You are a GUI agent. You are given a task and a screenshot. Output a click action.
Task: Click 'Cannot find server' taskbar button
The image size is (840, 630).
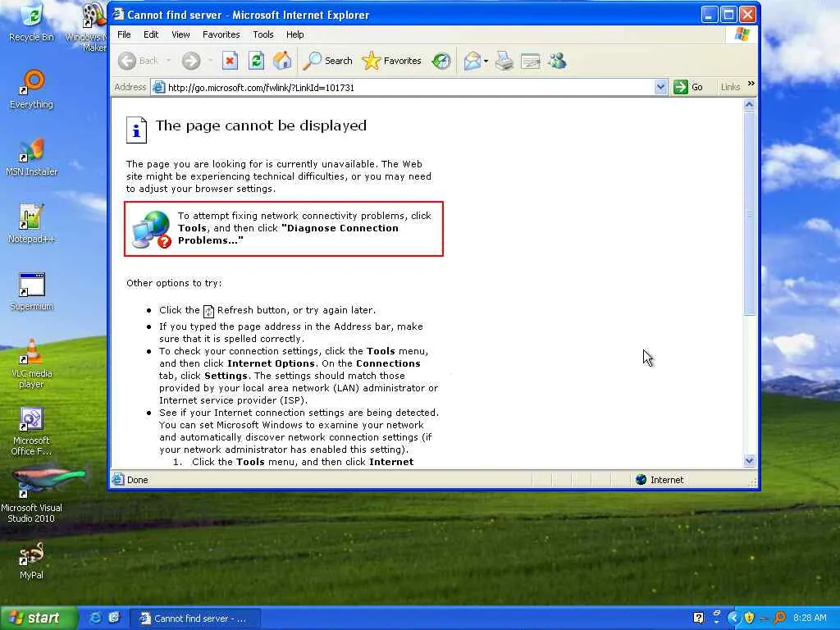195,619
